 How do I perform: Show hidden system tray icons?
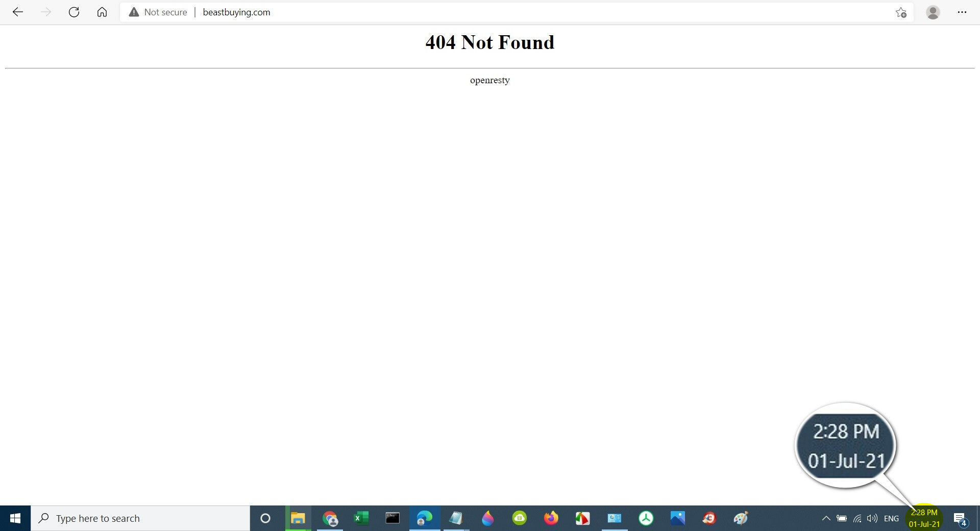pos(826,518)
